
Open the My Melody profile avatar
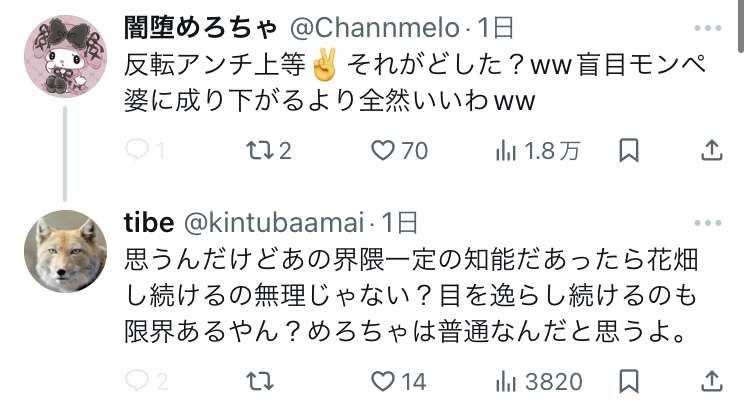pyautogui.click(x=66, y=56)
